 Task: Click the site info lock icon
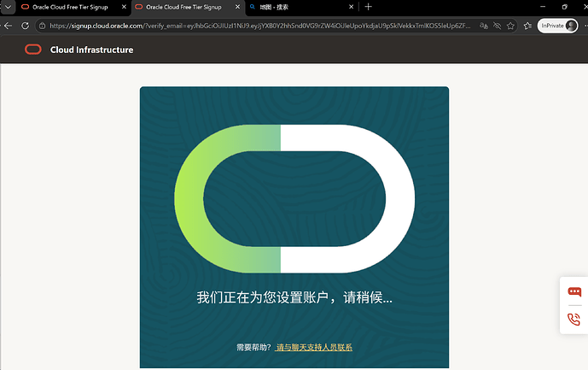(43, 26)
